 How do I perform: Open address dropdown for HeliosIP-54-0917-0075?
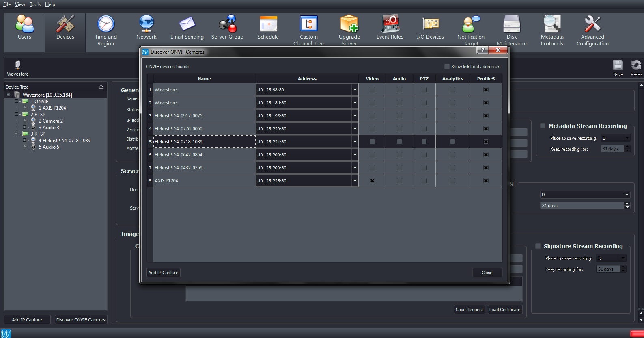click(x=355, y=116)
